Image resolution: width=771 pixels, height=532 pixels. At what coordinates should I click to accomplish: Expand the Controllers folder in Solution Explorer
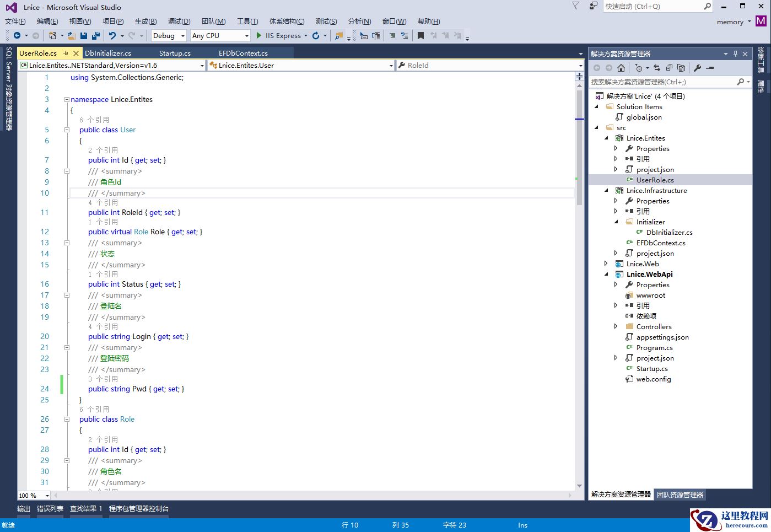616,326
